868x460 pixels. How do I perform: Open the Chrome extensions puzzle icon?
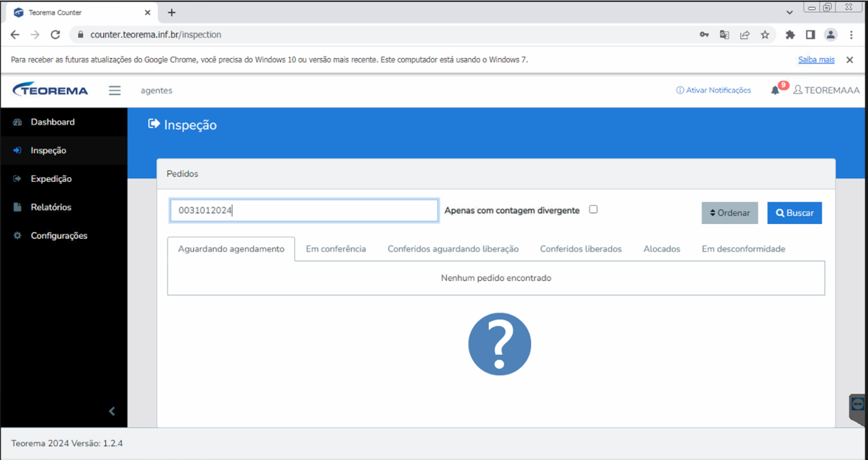click(x=790, y=35)
